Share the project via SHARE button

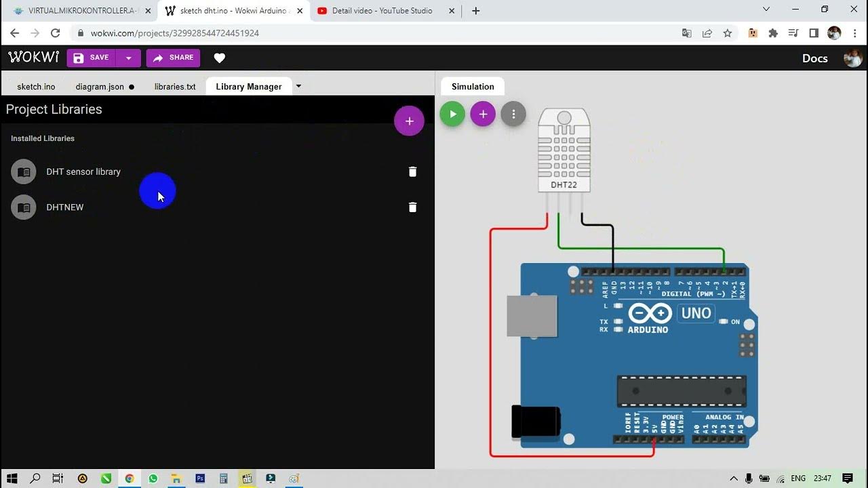173,58
